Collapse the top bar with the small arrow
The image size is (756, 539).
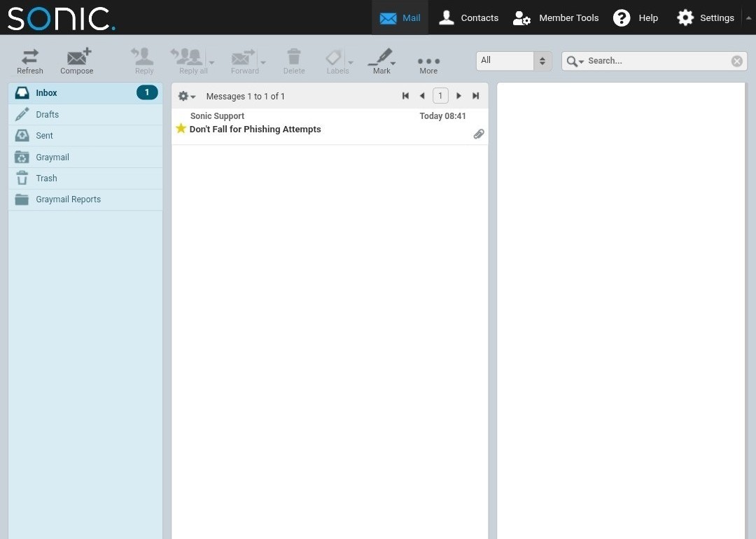tap(748, 17)
